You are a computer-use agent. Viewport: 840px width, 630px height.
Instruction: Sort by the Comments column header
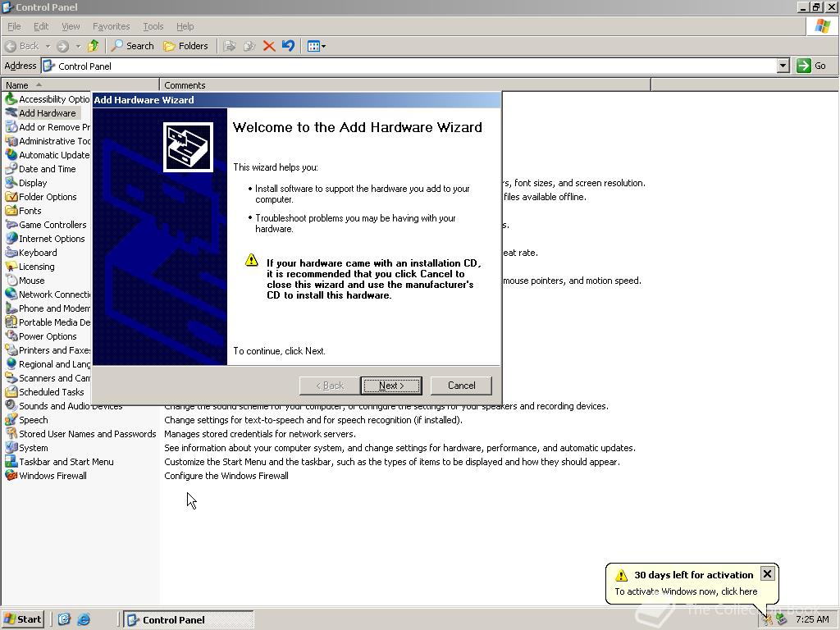coord(405,85)
